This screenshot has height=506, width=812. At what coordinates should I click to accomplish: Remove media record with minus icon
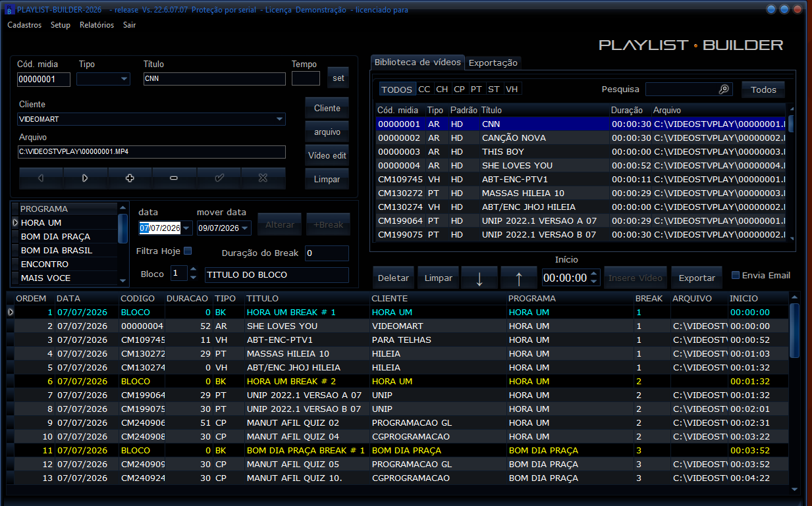click(x=174, y=178)
